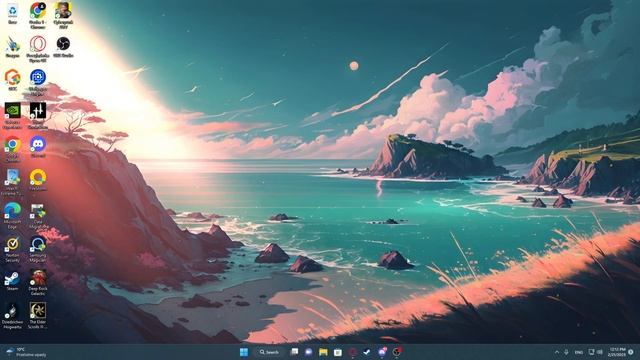
Task: Select The Elder Scrolls desktop shortcut
Action: click(38, 316)
